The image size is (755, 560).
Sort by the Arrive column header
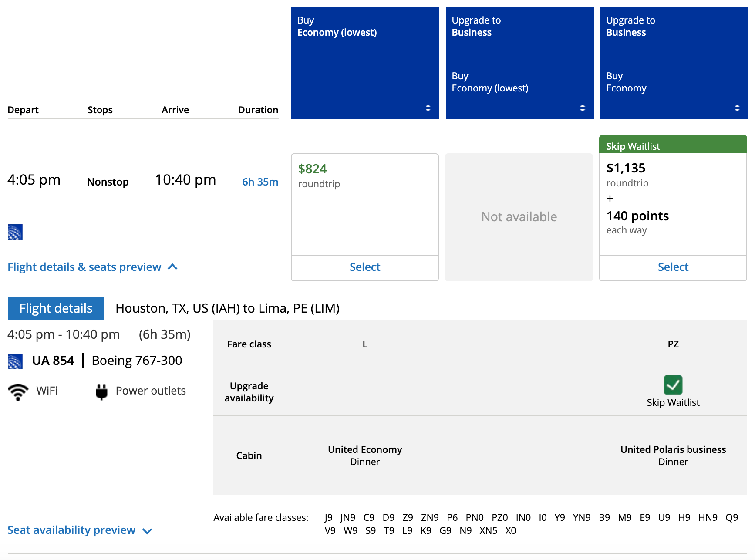(x=175, y=110)
